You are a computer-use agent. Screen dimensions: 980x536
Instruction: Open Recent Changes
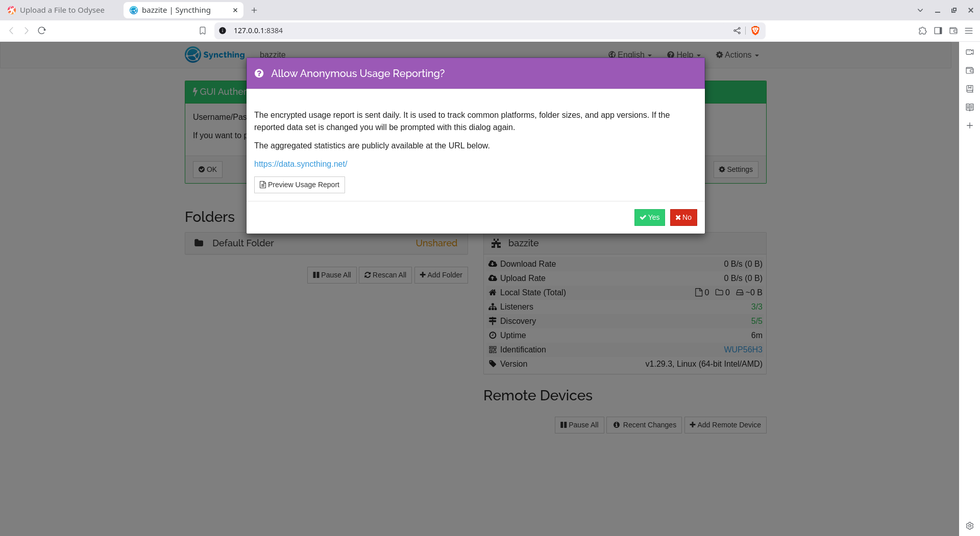tap(644, 425)
